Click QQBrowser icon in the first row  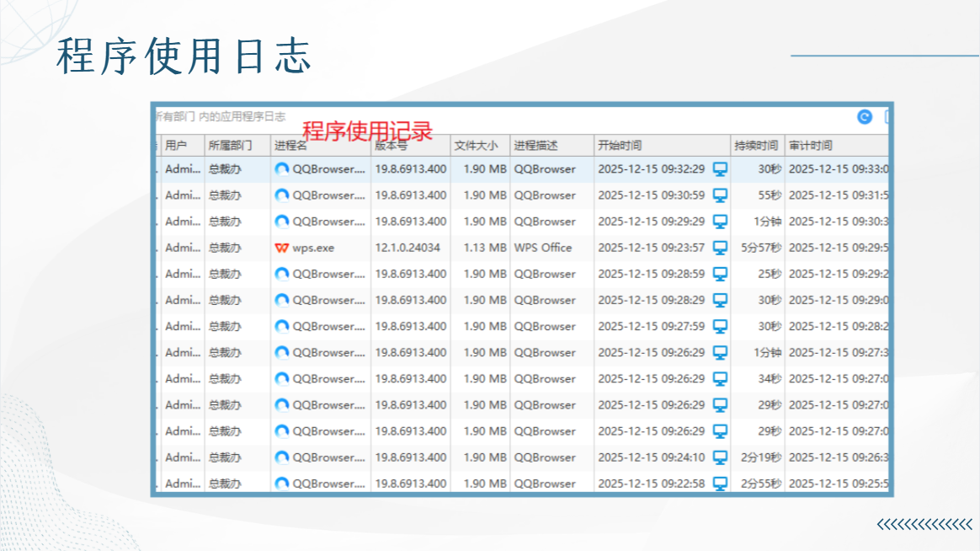pos(282,169)
